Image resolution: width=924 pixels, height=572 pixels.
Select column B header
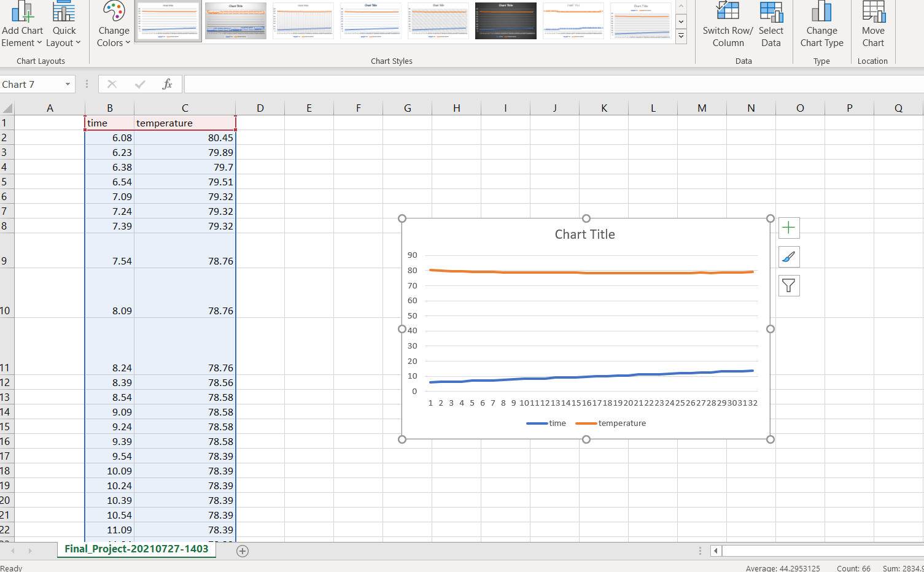point(110,108)
